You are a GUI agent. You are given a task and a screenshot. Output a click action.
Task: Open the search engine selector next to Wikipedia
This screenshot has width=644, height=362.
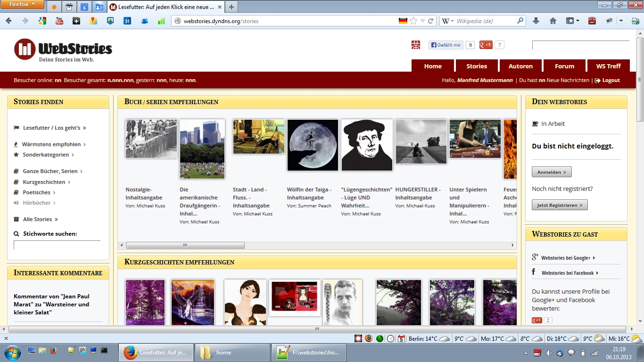point(447,21)
